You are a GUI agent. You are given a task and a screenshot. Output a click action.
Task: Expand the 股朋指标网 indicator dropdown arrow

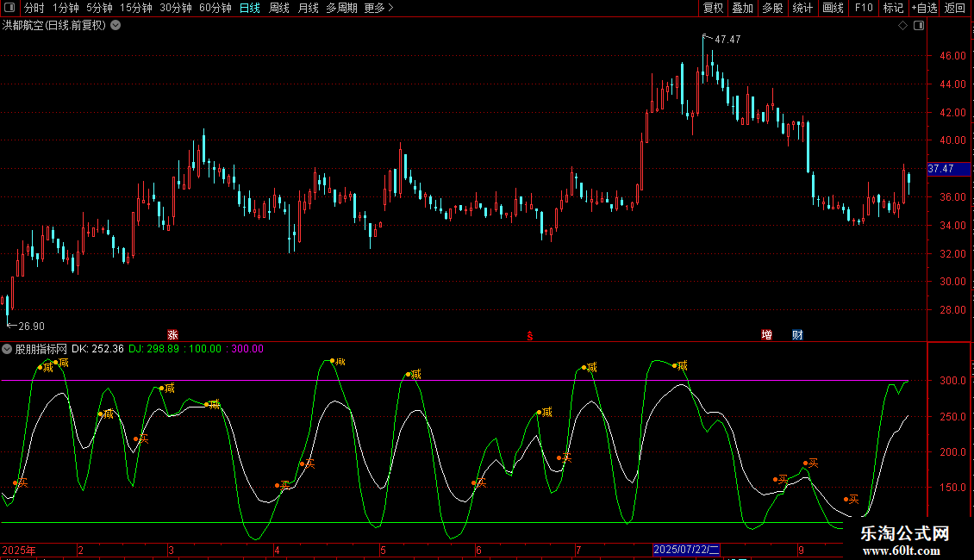click(x=8, y=349)
